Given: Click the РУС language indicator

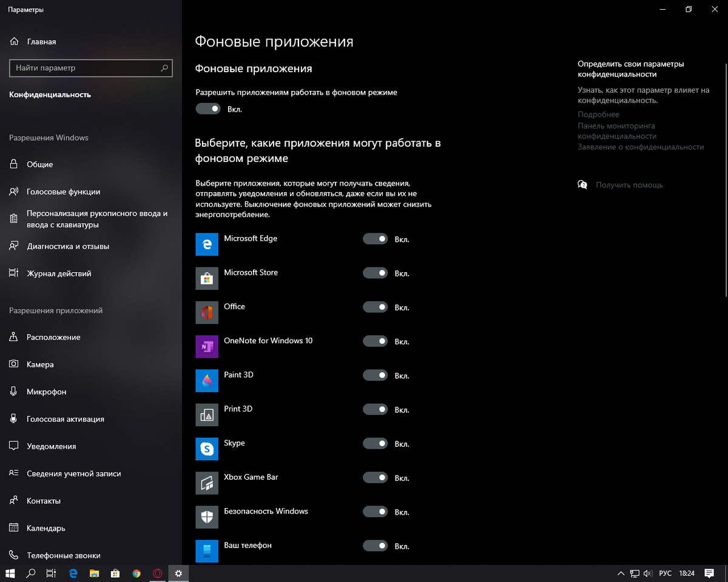Looking at the screenshot, I should point(666,573).
